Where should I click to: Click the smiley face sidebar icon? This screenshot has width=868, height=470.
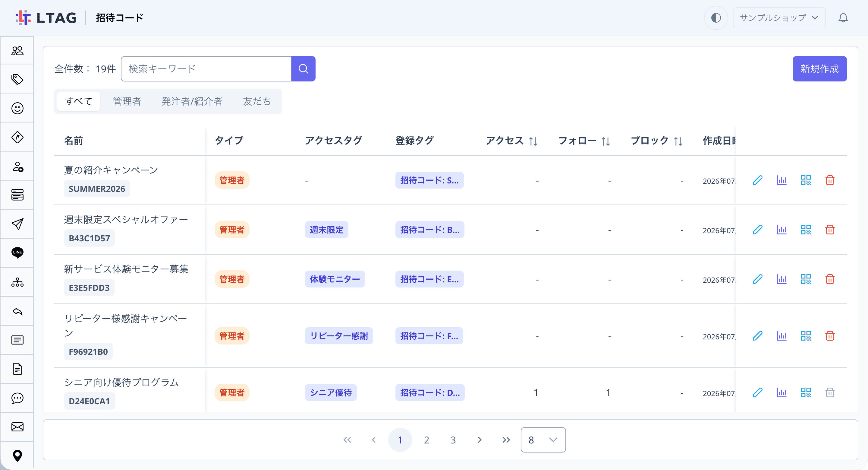click(17, 109)
